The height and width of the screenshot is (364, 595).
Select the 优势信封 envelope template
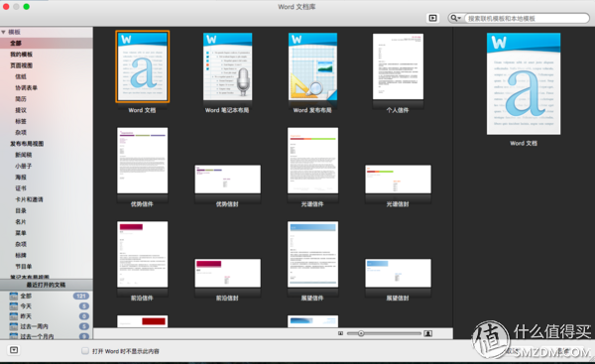[x=227, y=180]
